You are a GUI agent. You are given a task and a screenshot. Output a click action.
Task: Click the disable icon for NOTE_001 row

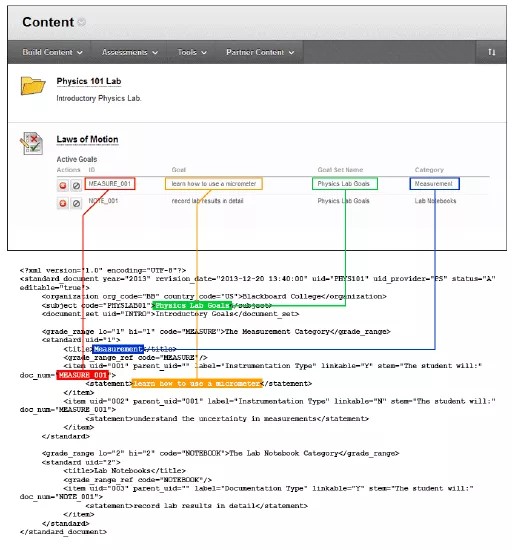76,203
